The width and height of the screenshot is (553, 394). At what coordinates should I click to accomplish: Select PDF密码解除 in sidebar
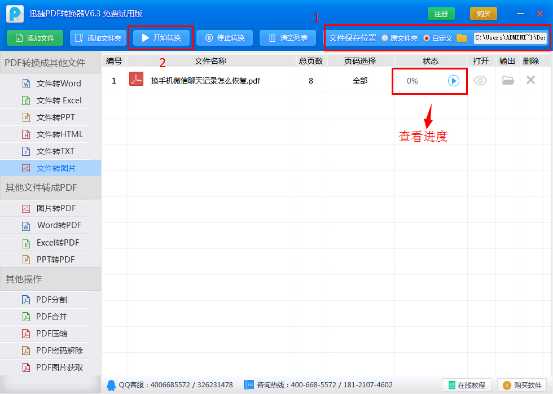pyautogui.click(x=51, y=351)
